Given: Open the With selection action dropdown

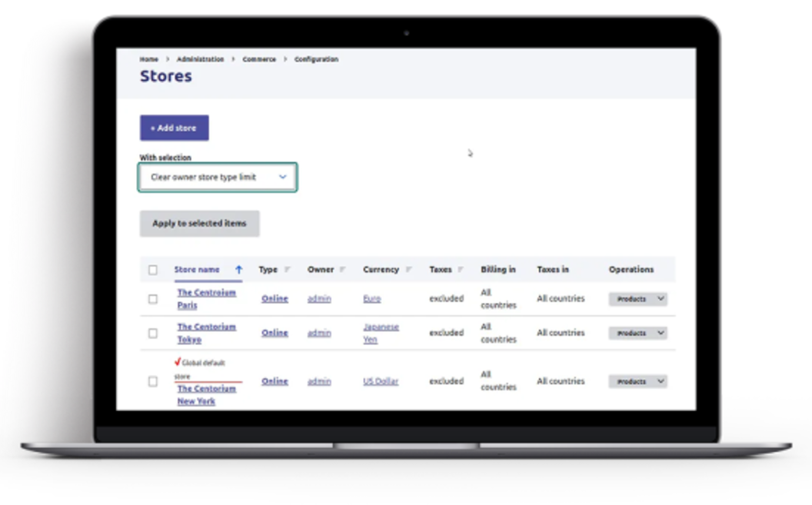Looking at the screenshot, I should tap(218, 178).
